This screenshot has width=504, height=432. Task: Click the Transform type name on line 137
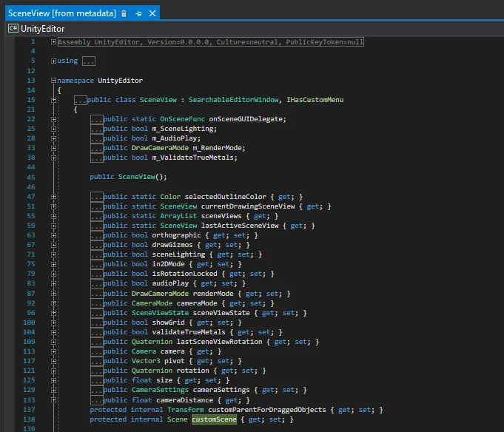186,410
